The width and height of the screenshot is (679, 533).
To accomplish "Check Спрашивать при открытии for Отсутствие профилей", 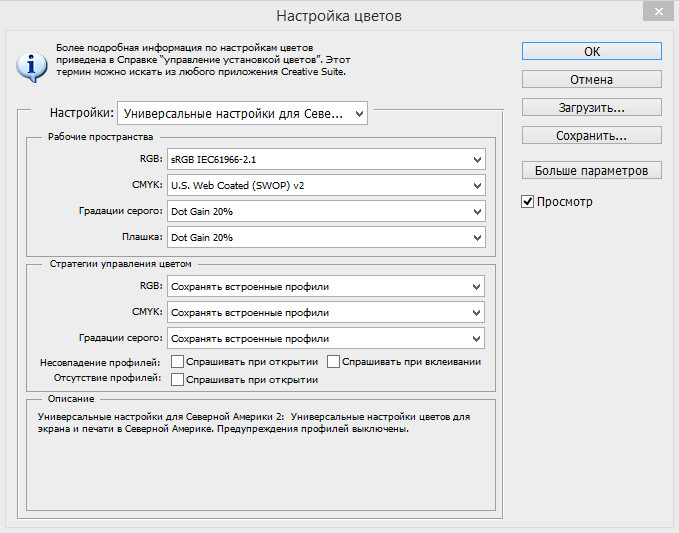I will pyautogui.click(x=177, y=379).
